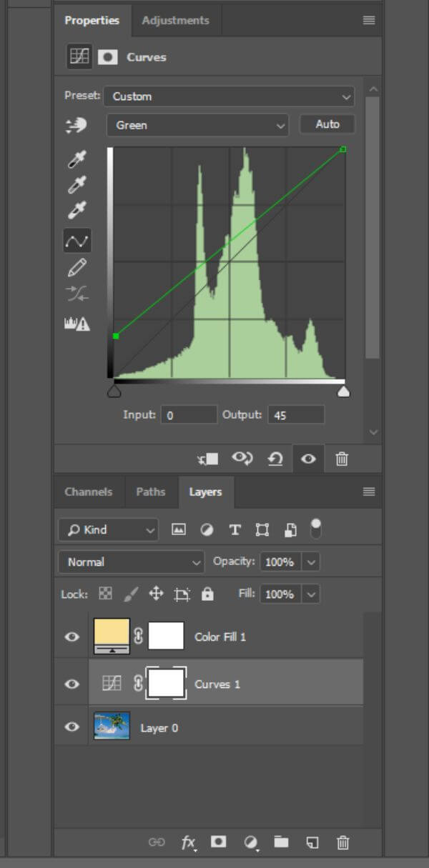Open the Preset Custom dropdown
Image resolution: width=429 pixels, height=868 pixels.
click(229, 96)
